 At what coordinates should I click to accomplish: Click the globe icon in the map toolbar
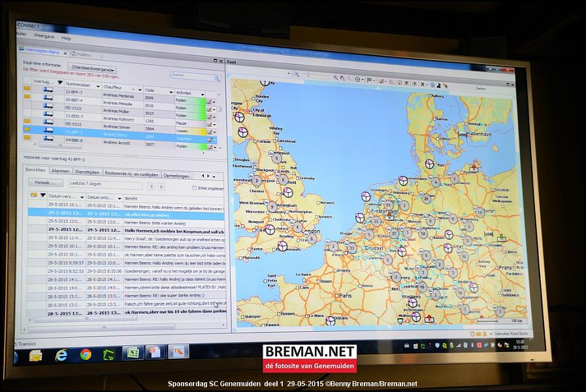tap(432, 85)
